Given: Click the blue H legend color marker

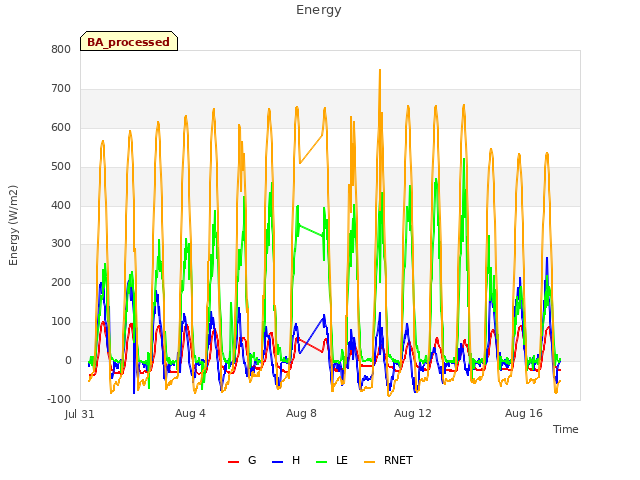Looking at the screenshot, I should coord(277,462).
